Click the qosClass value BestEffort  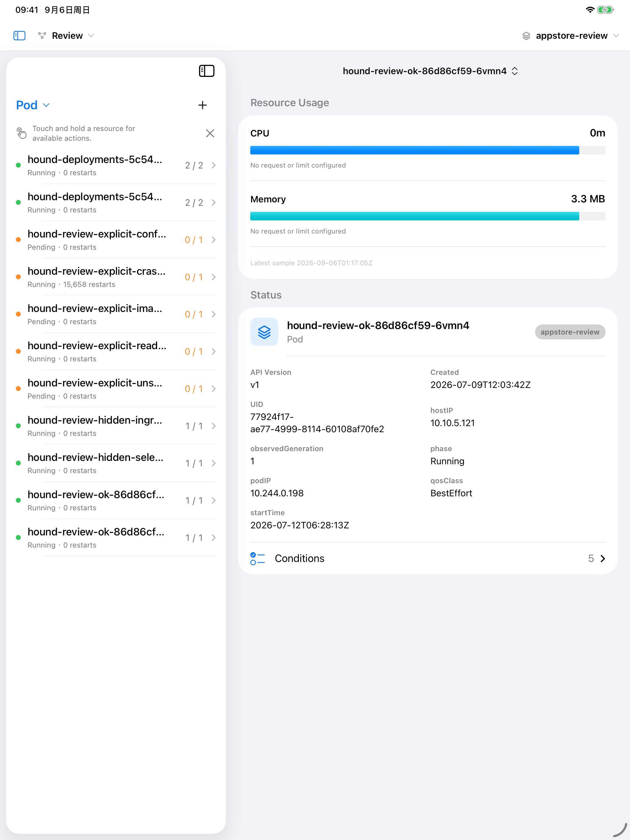point(451,493)
